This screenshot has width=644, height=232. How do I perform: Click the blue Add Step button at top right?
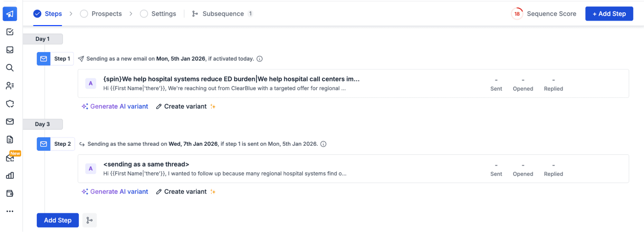609,14
